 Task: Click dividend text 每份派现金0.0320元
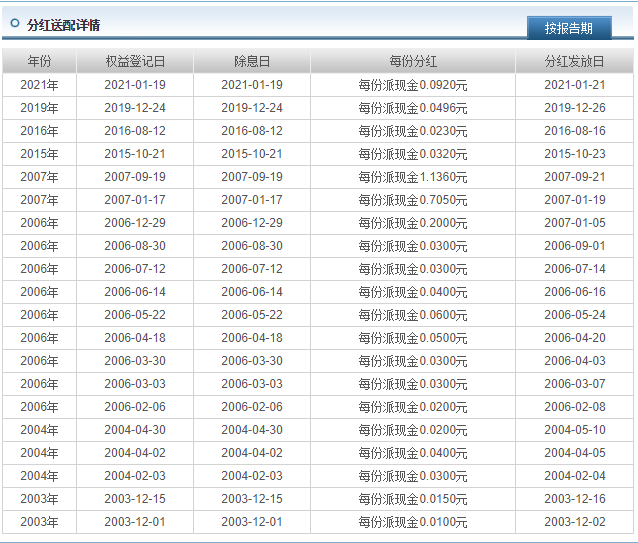[413, 154]
